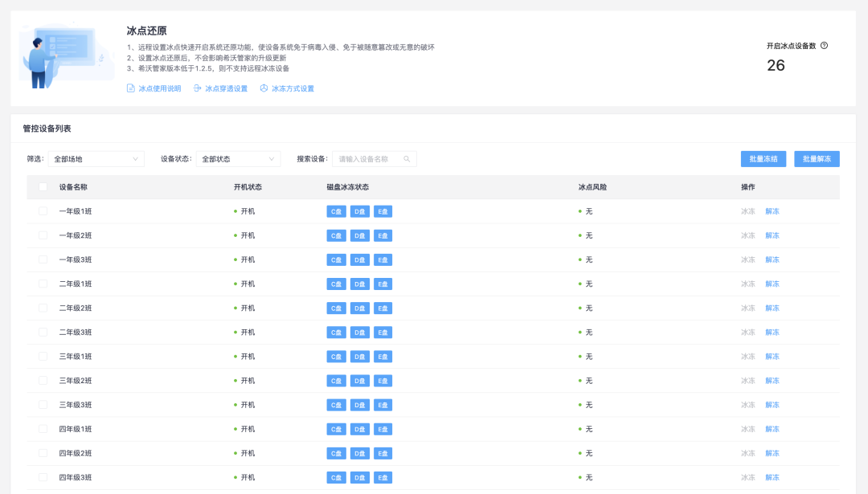Click the D盘 tag for 一年级2班
868x494 pixels.
[x=360, y=235]
